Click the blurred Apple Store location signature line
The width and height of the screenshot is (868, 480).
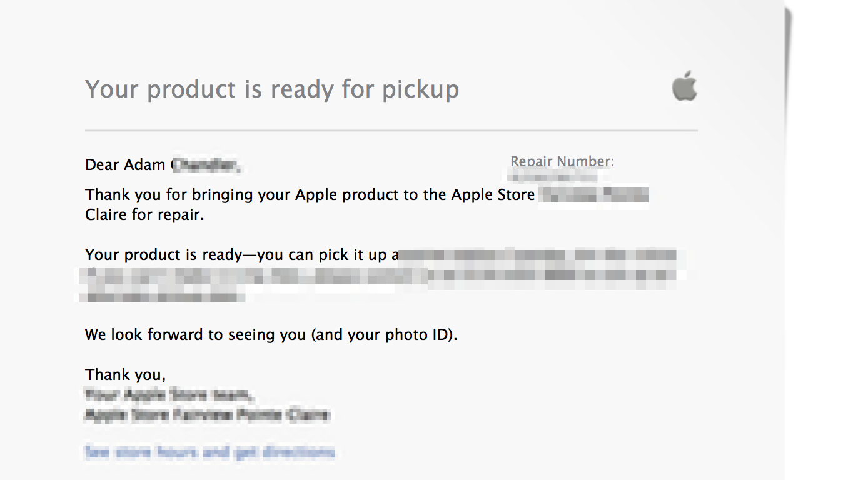click(206, 415)
